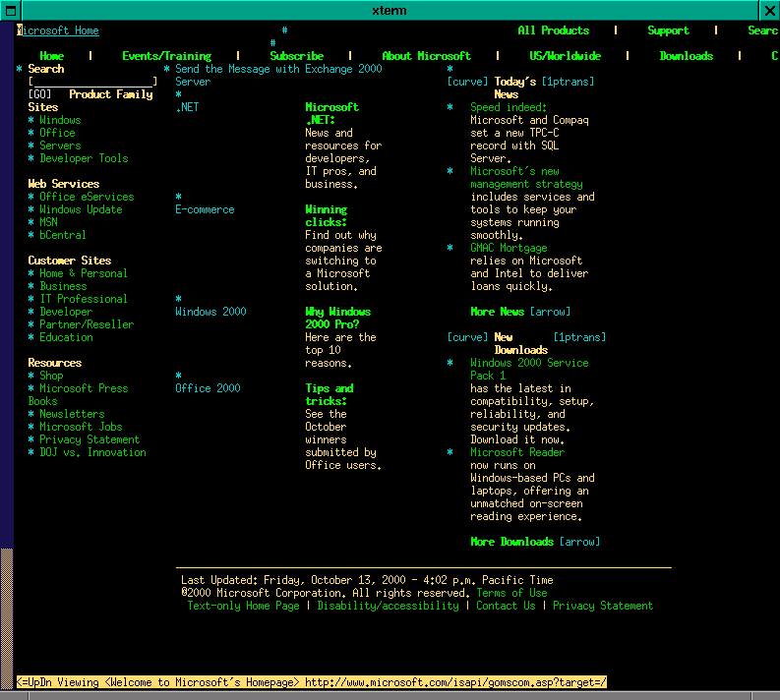Click the Microsoft Press Books link
Image resolution: width=780 pixels, height=700 pixels.
84,389
